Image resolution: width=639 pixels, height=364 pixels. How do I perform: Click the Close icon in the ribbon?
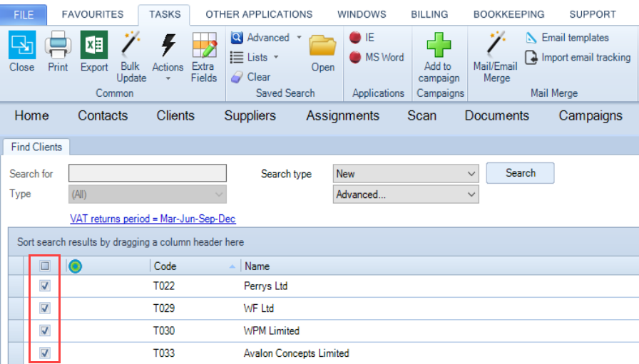click(22, 45)
